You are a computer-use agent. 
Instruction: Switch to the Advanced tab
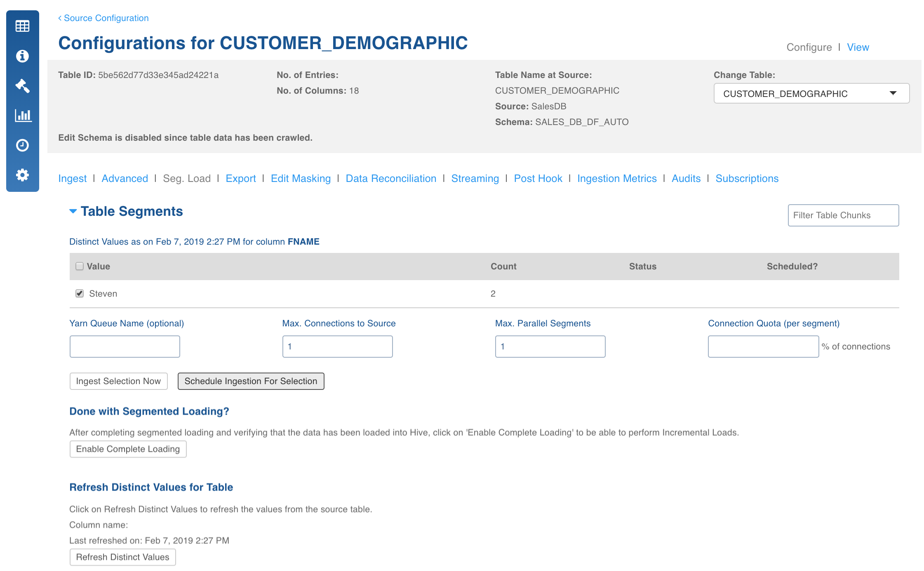(125, 178)
